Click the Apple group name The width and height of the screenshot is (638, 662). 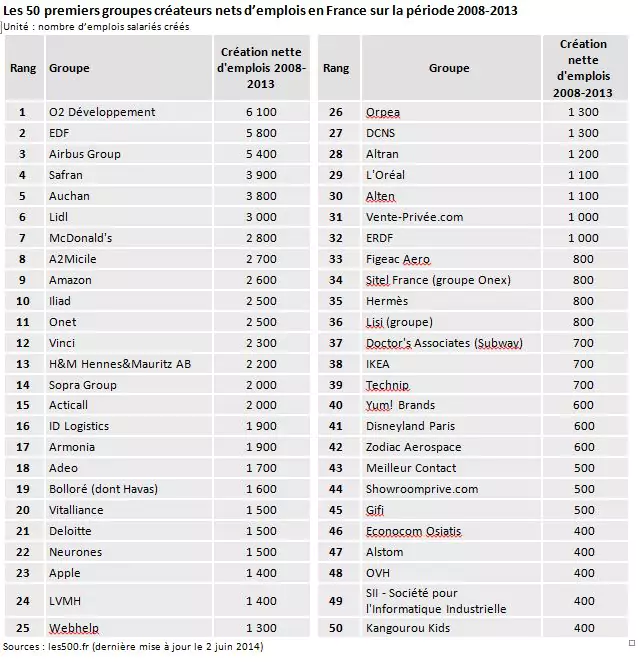click(65, 574)
